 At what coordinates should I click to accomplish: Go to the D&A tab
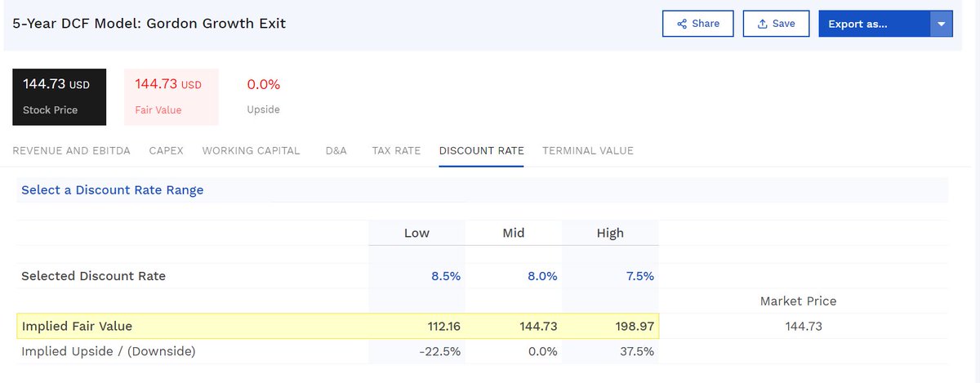336,150
